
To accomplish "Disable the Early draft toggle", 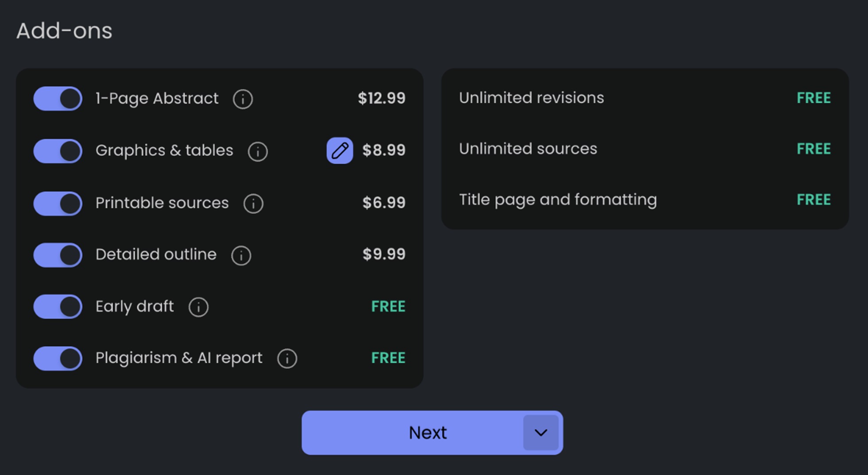I will 58,306.
